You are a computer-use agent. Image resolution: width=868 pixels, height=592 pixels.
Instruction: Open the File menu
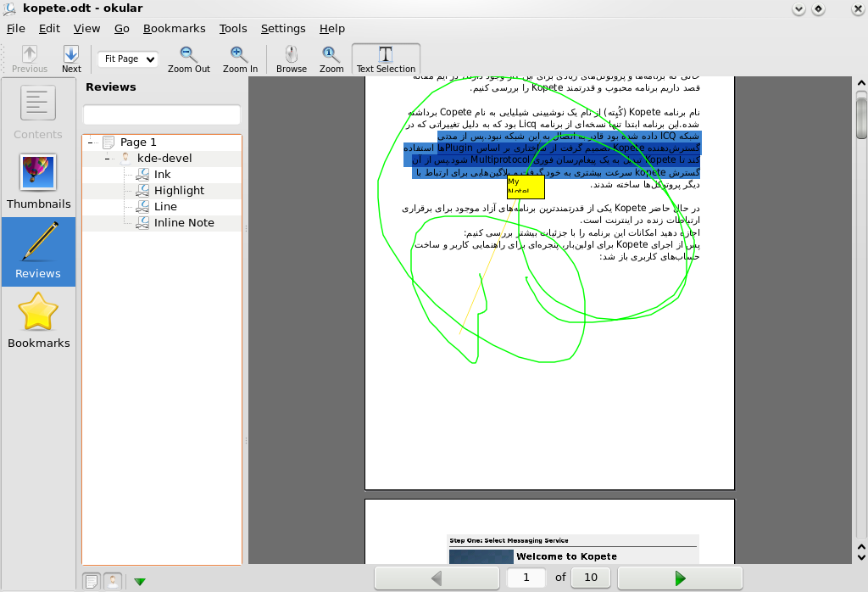pyautogui.click(x=15, y=28)
